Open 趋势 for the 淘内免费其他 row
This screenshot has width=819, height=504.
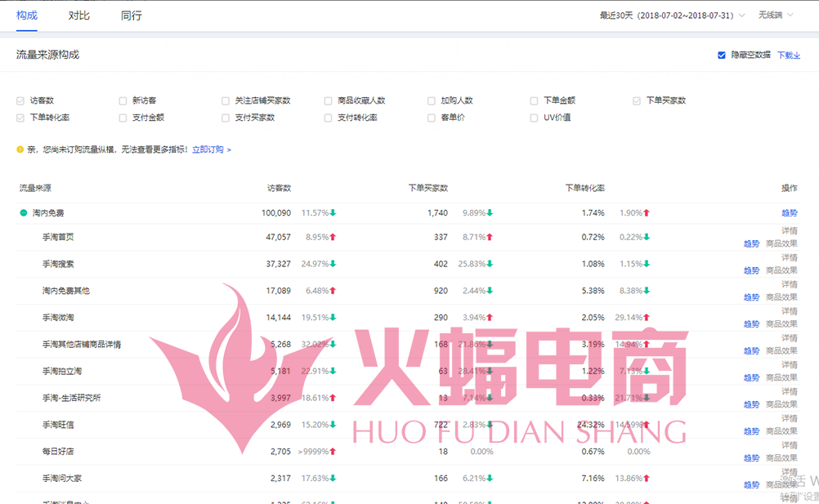(x=752, y=297)
